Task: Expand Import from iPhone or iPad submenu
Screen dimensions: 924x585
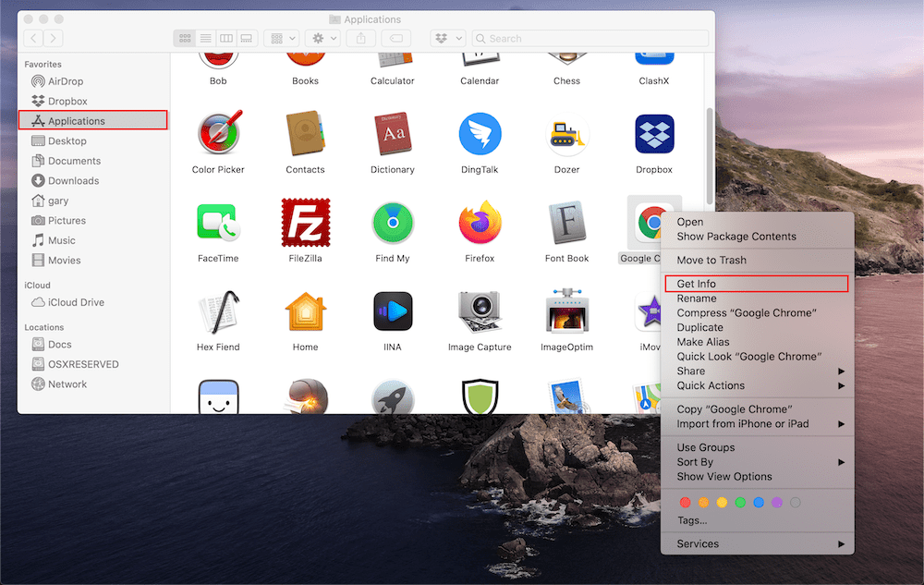Action: tap(758, 424)
